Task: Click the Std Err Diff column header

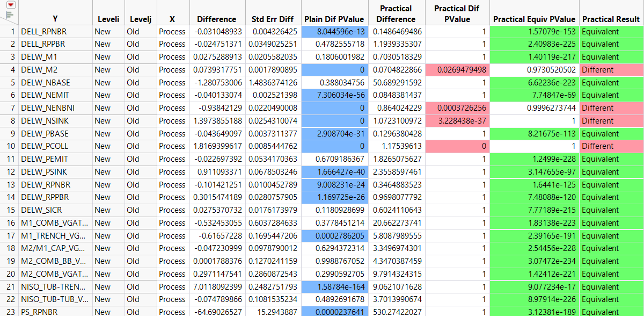Action: click(273, 19)
